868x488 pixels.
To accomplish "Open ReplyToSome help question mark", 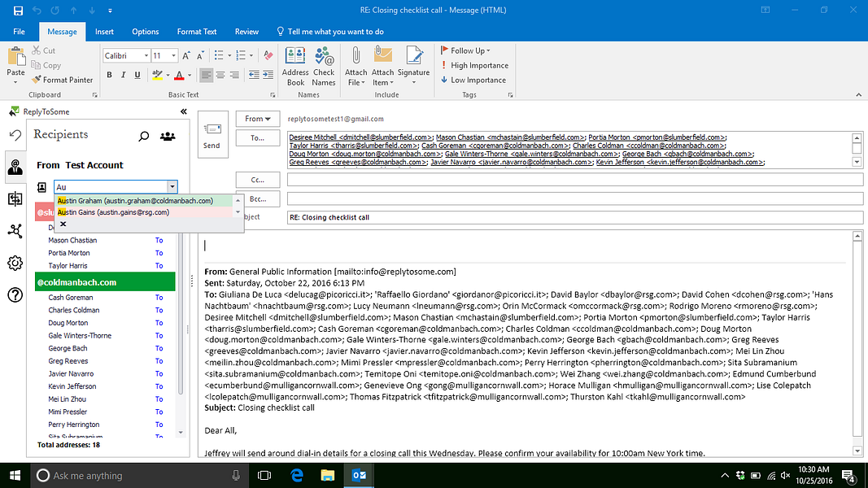I will pyautogui.click(x=15, y=295).
